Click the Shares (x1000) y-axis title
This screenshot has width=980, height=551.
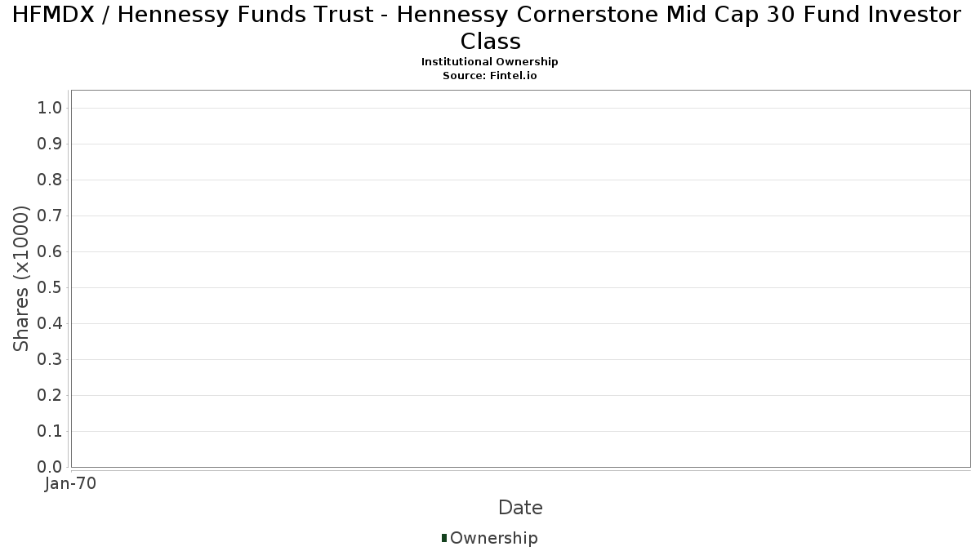click(x=22, y=279)
